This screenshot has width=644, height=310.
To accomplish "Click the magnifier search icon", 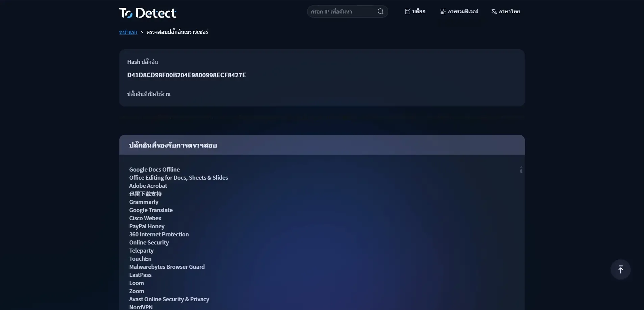I will click(380, 11).
